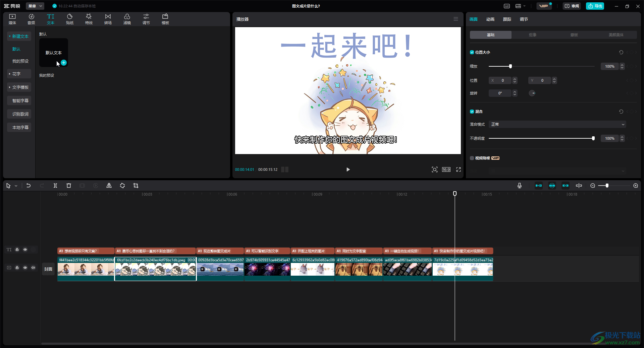Viewport: 644px width, 348px height.
Task: Open Blend mode (混合模式) dropdown
Action: coord(557,124)
